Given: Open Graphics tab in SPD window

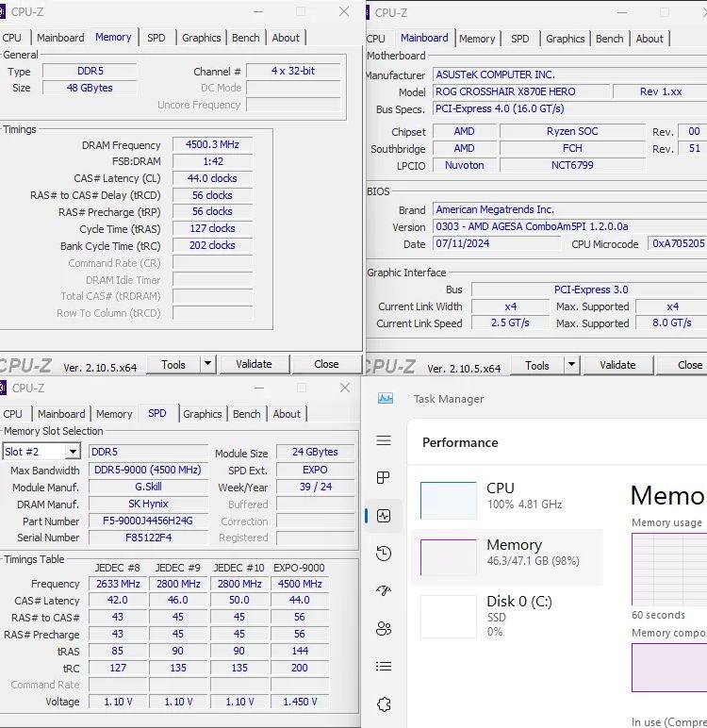Looking at the screenshot, I should (x=203, y=414).
